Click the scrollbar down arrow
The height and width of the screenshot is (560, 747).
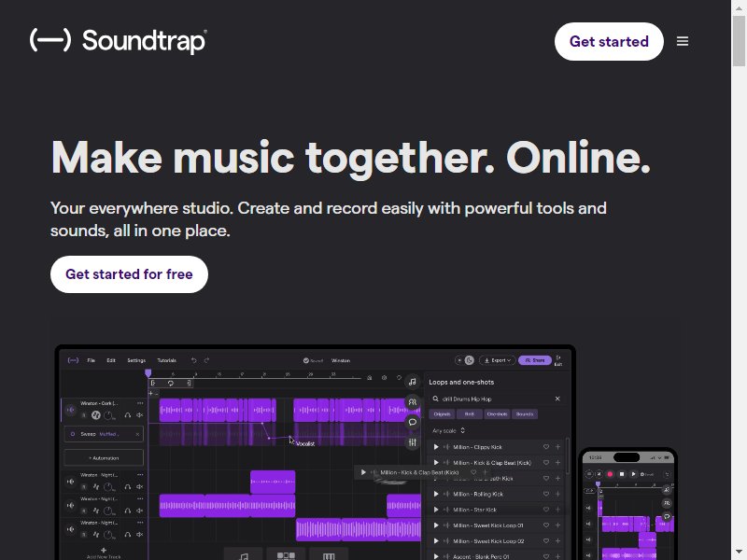click(739, 553)
